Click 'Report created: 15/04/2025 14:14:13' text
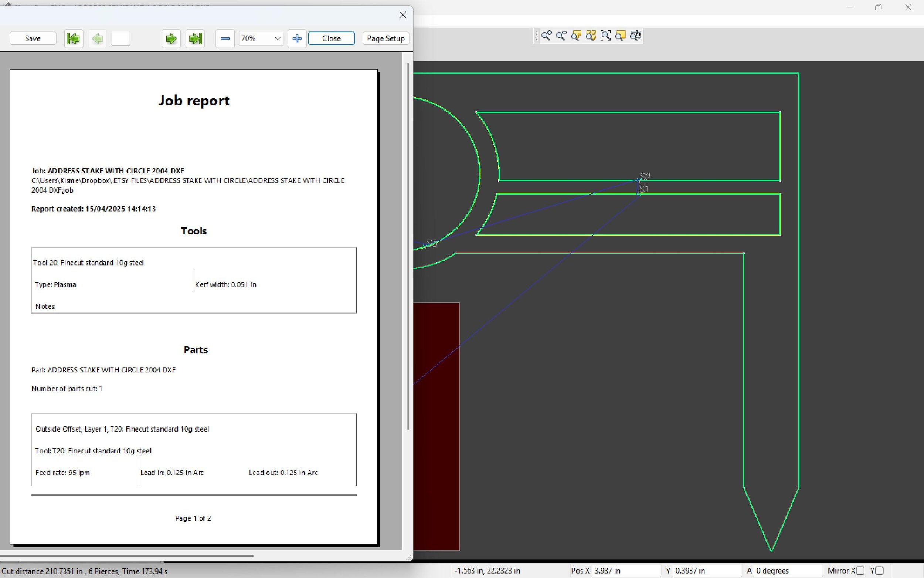Image resolution: width=924 pixels, height=578 pixels. 94,209
